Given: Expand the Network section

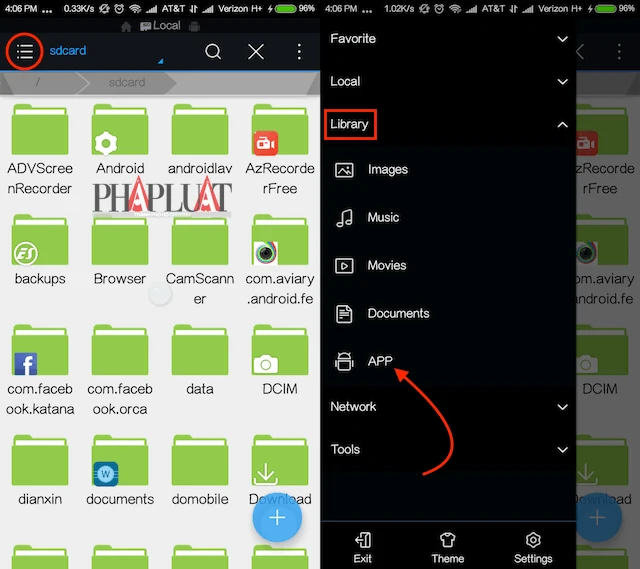Looking at the screenshot, I should point(562,407).
